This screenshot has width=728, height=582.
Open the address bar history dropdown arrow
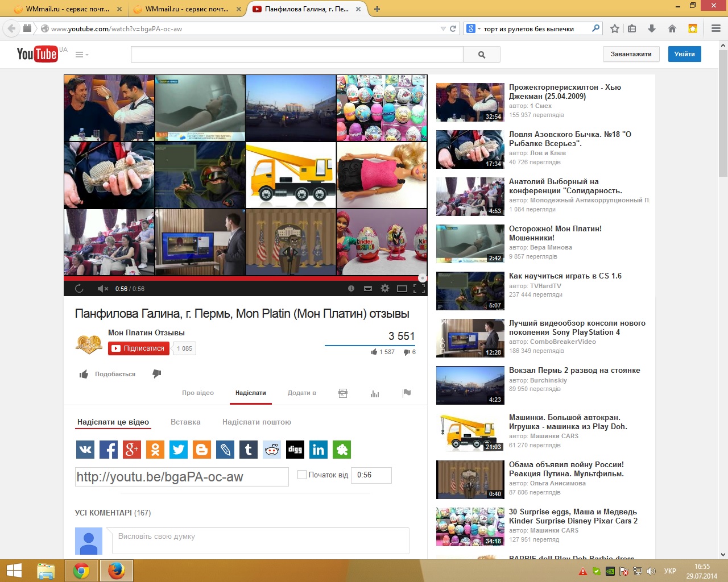[x=443, y=28]
